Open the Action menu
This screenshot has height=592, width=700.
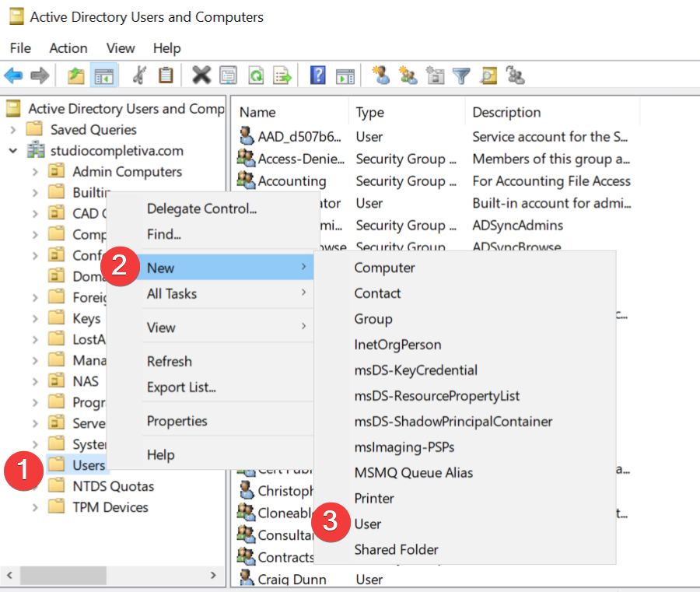tap(68, 47)
